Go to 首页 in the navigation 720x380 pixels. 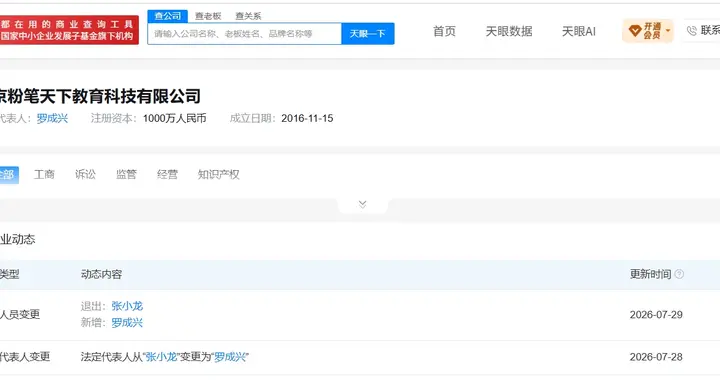[x=444, y=31]
